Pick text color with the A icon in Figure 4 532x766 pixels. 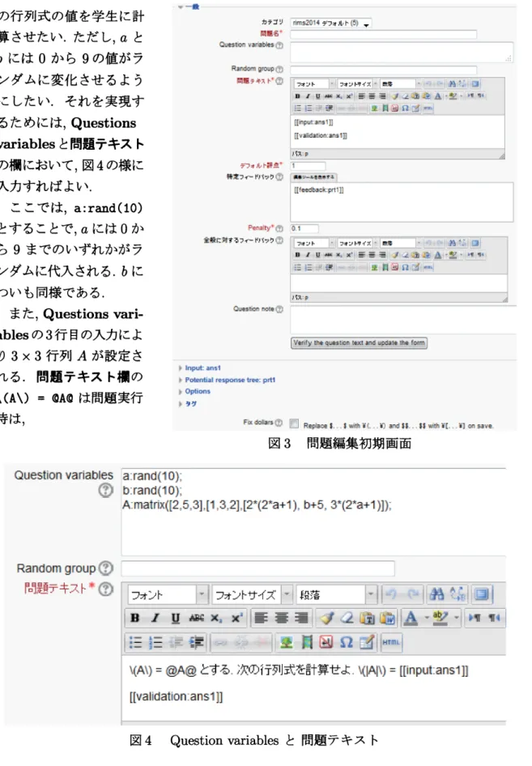pos(412,618)
